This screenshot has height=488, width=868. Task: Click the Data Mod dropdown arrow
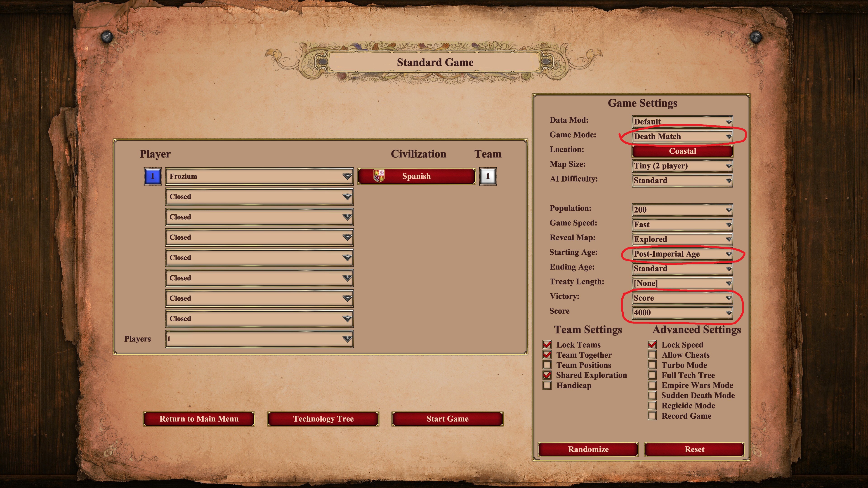729,122
